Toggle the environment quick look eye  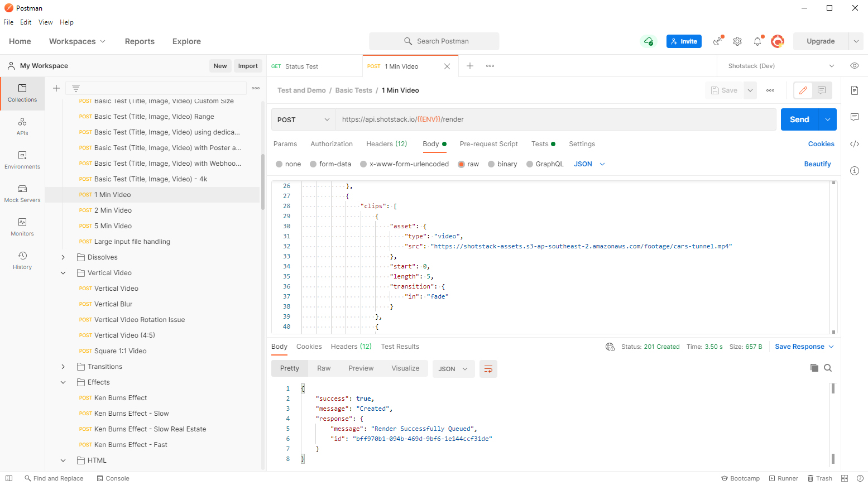point(854,65)
